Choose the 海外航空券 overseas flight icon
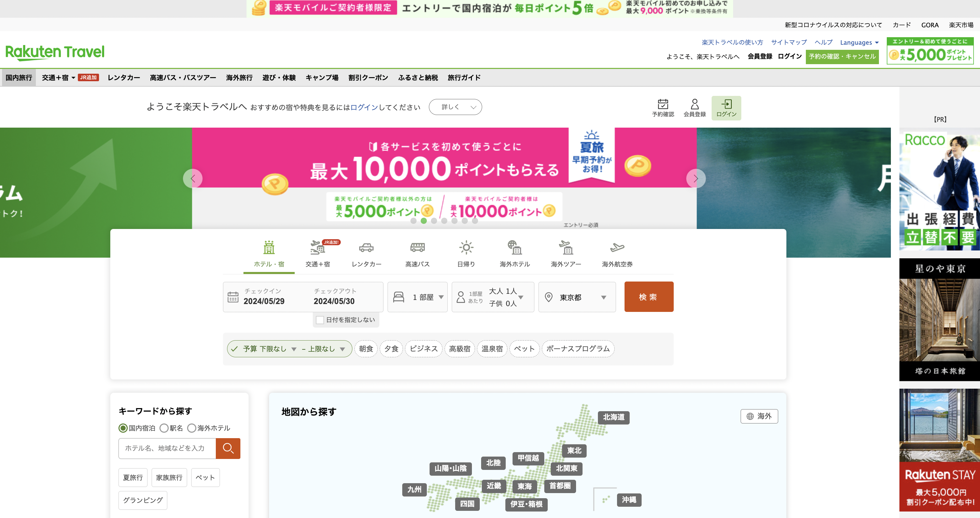Viewport: 980px width, 518px height. 617,248
